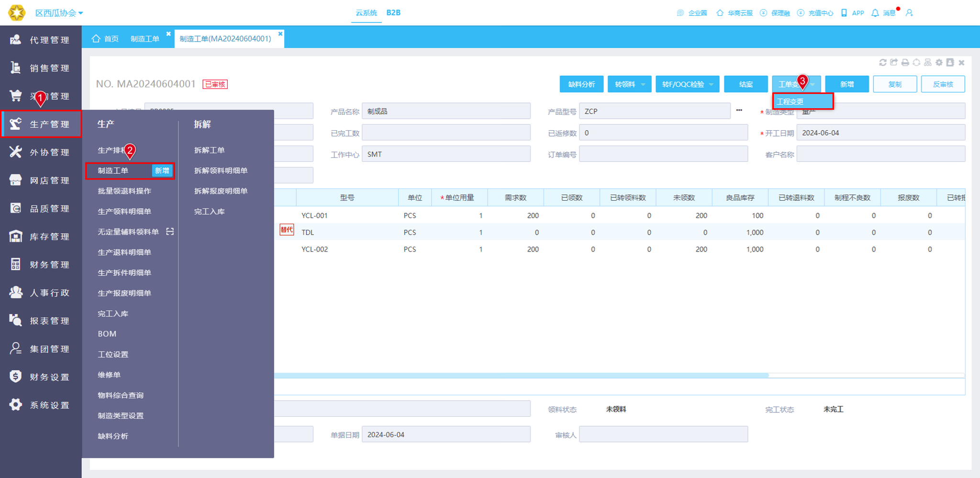Click the 反审核 button
This screenshot has width=980, height=478.
(x=943, y=84)
